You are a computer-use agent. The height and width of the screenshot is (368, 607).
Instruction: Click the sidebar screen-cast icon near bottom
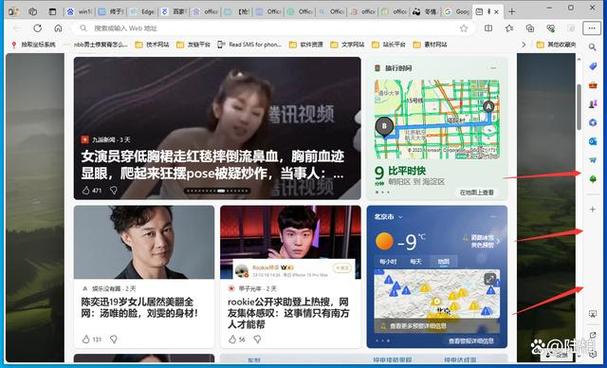pyautogui.click(x=593, y=313)
